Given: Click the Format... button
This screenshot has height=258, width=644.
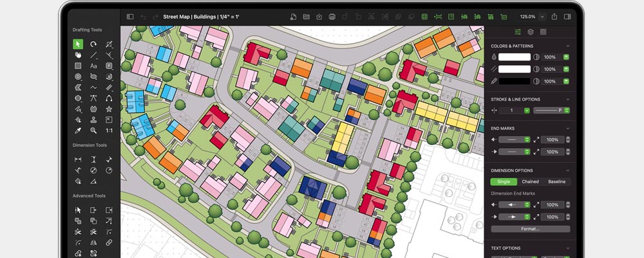Looking at the screenshot, I should coord(530,229).
